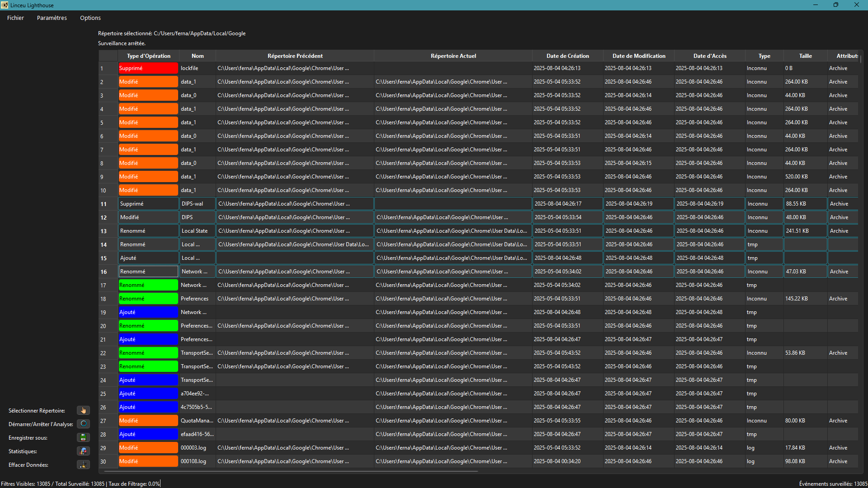This screenshot has height=488, width=868.
Task: Select the table's top-left corner cell
Action: (x=108, y=56)
